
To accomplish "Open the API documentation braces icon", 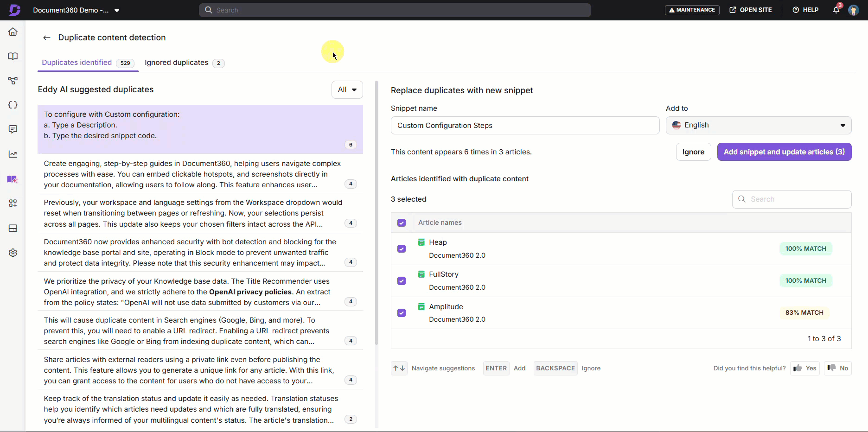I will 13,105.
